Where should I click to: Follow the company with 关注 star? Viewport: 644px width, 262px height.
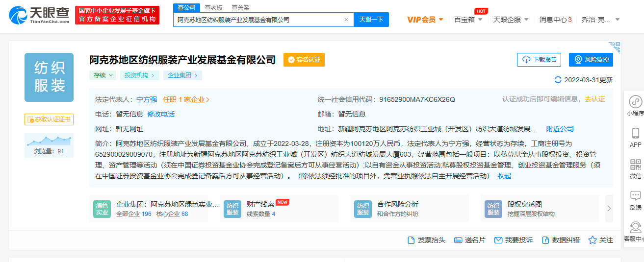pyautogui.click(x=601, y=240)
